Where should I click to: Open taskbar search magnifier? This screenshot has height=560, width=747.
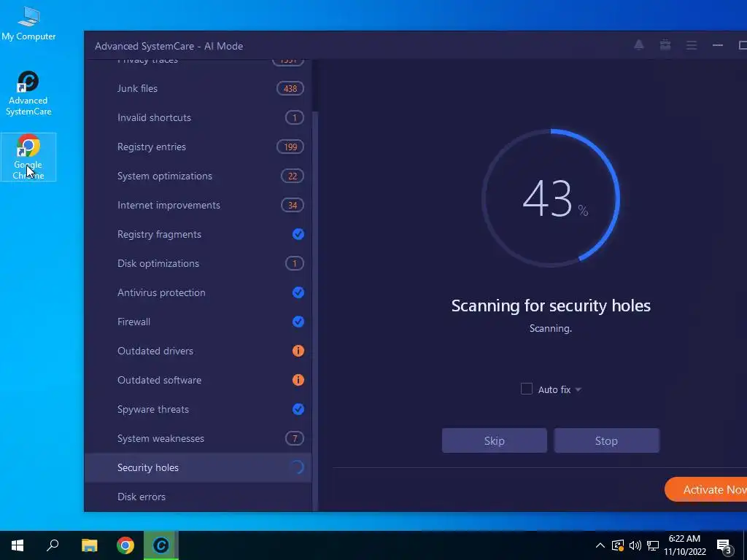pos(53,545)
